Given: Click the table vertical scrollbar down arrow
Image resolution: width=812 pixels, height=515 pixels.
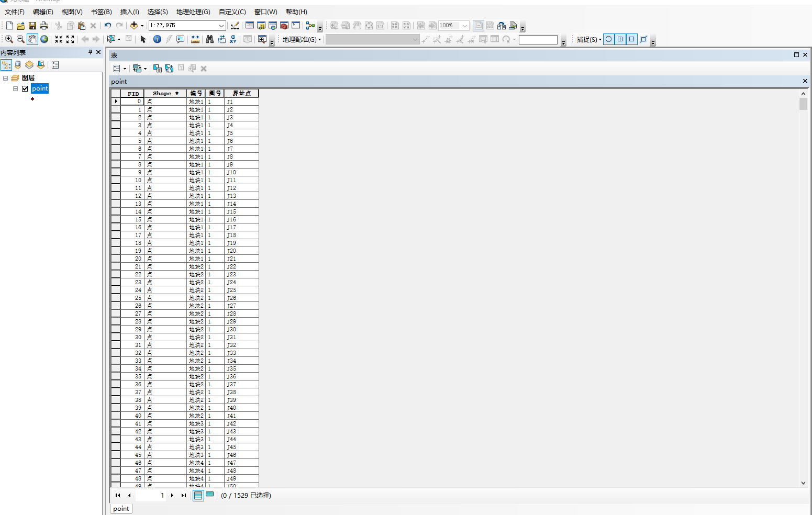Looking at the screenshot, I should 804,483.
